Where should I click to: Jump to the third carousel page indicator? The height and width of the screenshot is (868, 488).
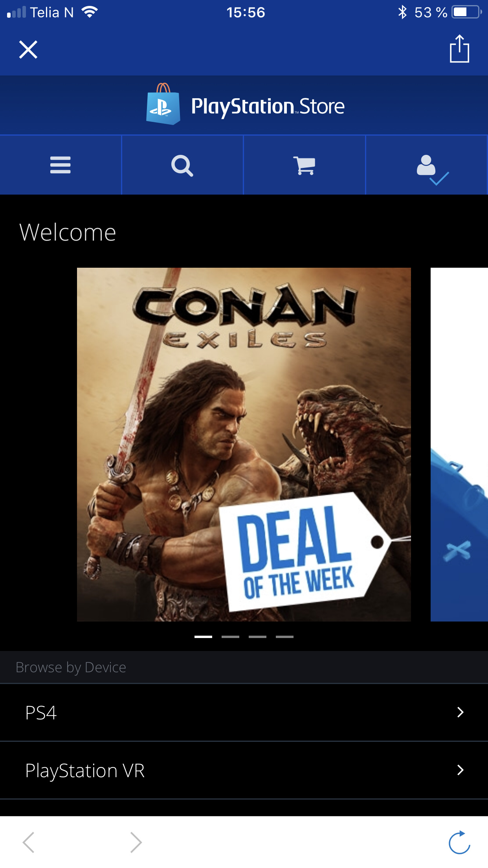257,637
